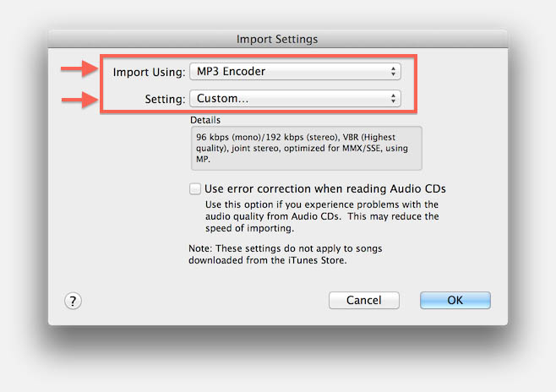Open the Setting dropdown showing Custom...
The image size is (556, 392).
(295, 98)
